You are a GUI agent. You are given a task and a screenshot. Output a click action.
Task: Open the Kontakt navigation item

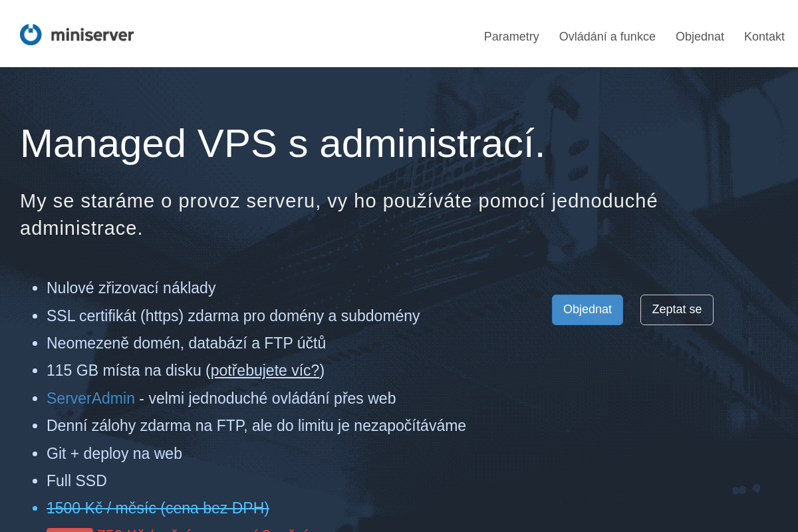click(764, 37)
